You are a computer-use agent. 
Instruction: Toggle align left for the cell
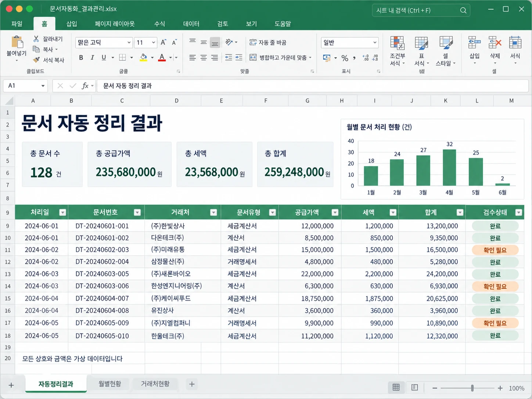(193, 58)
